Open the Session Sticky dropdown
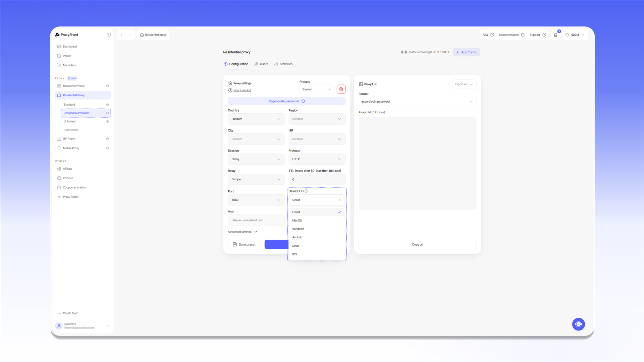Screen dimensions: 644x362 (256, 159)
